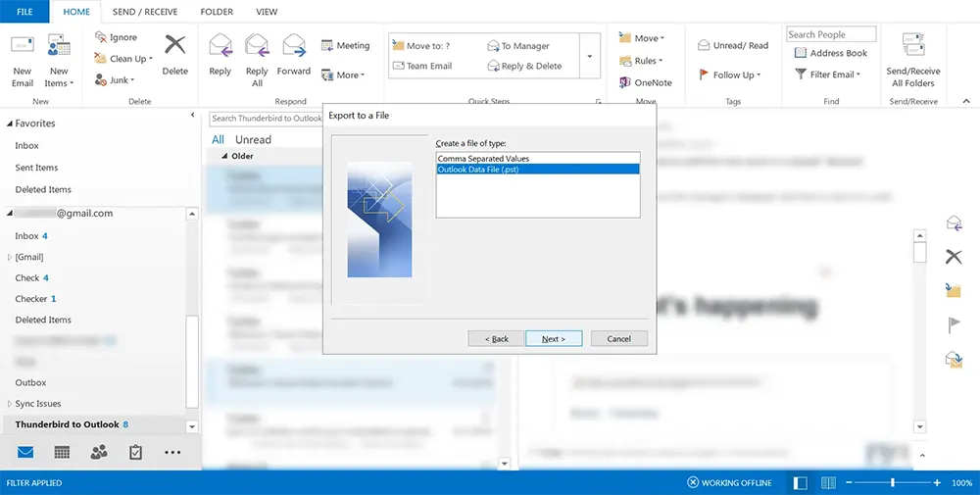Open the Address Book
The image size is (980, 495).
click(831, 53)
